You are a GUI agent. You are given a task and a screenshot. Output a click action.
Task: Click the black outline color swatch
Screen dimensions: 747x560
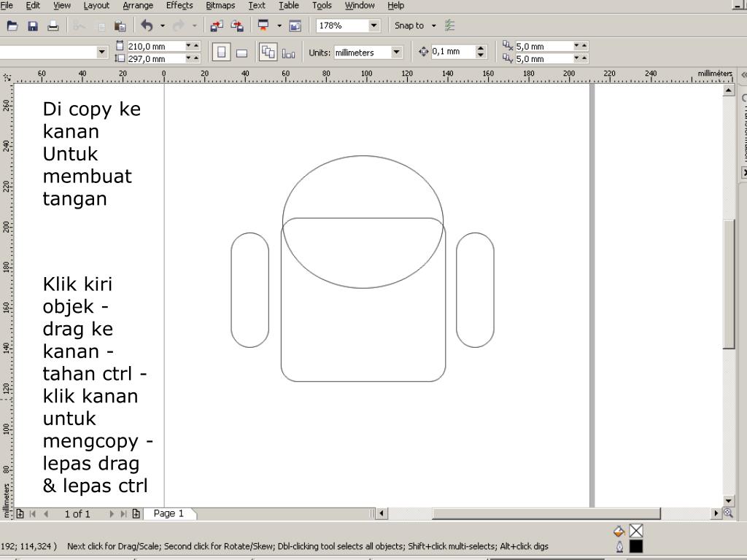[x=636, y=547]
